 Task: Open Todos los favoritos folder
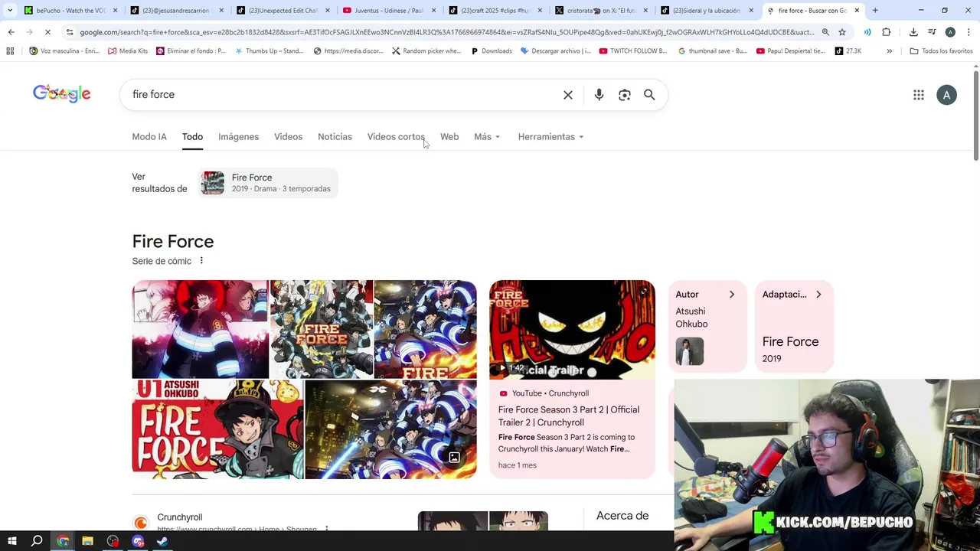pyautogui.click(x=941, y=51)
